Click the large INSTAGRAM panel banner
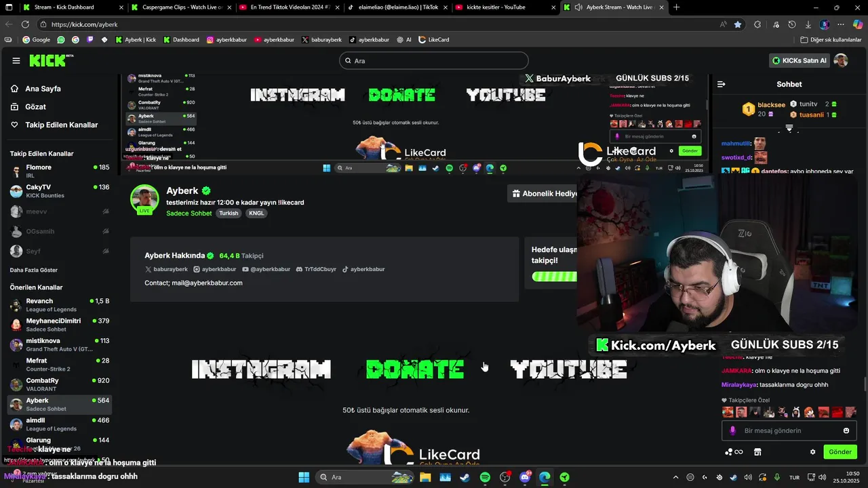 click(261, 369)
